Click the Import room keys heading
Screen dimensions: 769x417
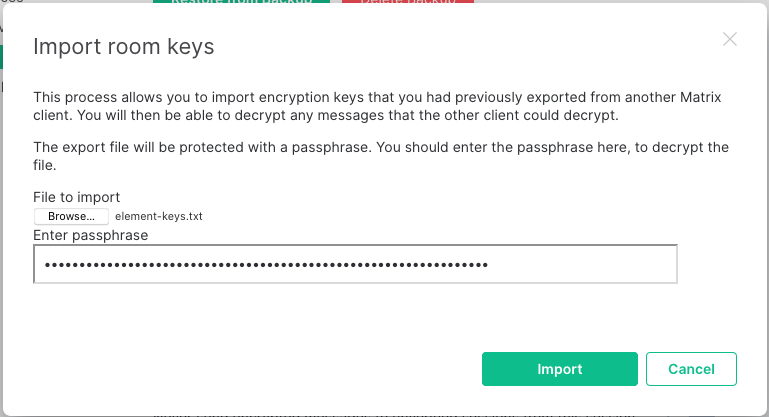[x=124, y=47]
